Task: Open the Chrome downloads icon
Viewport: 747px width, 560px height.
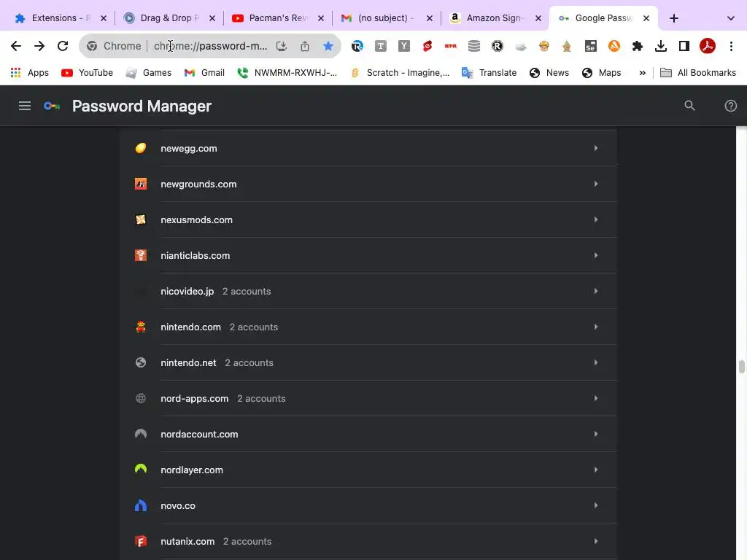Action: click(660, 46)
